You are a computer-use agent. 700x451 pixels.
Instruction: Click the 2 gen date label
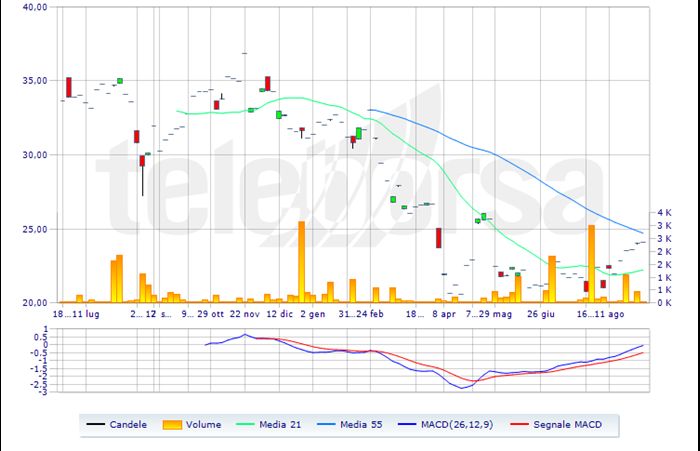coord(312,314)
